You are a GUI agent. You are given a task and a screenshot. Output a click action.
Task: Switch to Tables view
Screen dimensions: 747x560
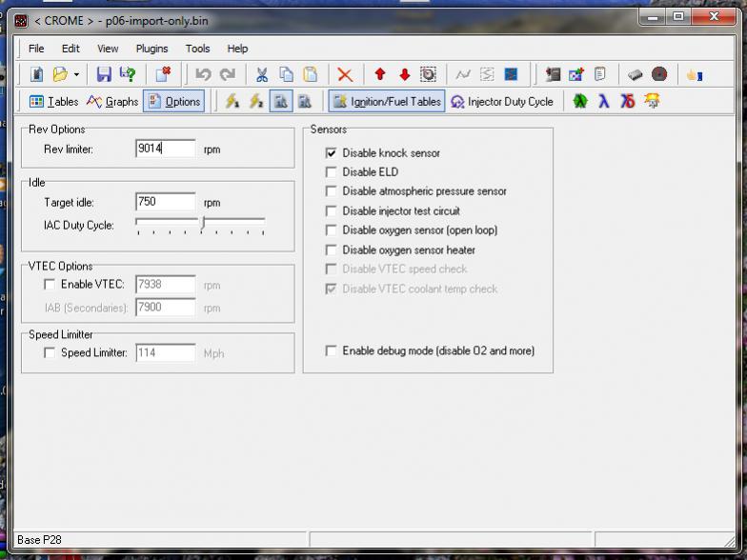53,101
